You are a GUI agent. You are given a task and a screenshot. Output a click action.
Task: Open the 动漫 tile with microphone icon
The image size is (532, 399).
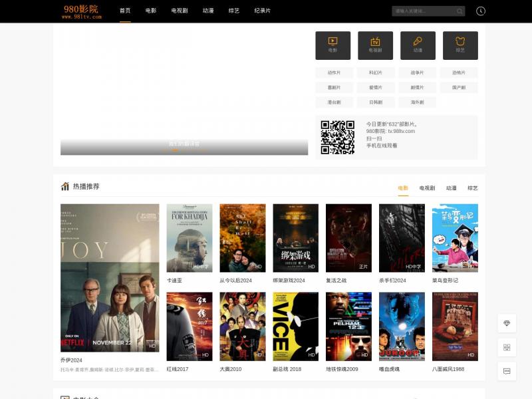(418, 45)
